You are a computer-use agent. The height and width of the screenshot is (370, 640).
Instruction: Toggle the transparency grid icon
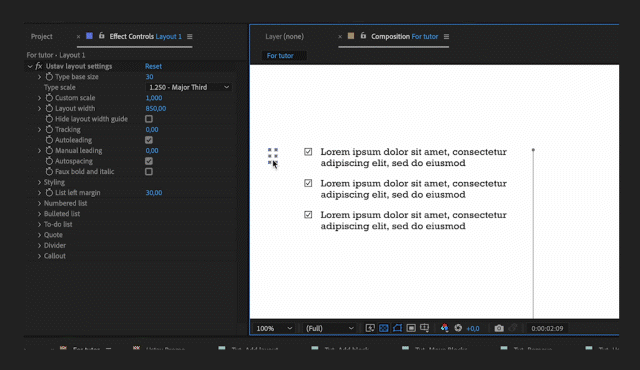pos(384,328)
